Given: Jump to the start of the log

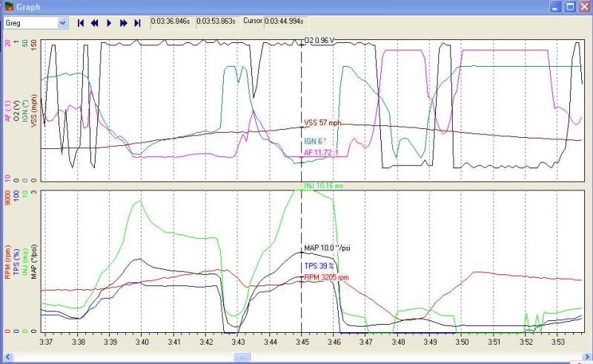Looking at the screenshot, I should point(81,23).
